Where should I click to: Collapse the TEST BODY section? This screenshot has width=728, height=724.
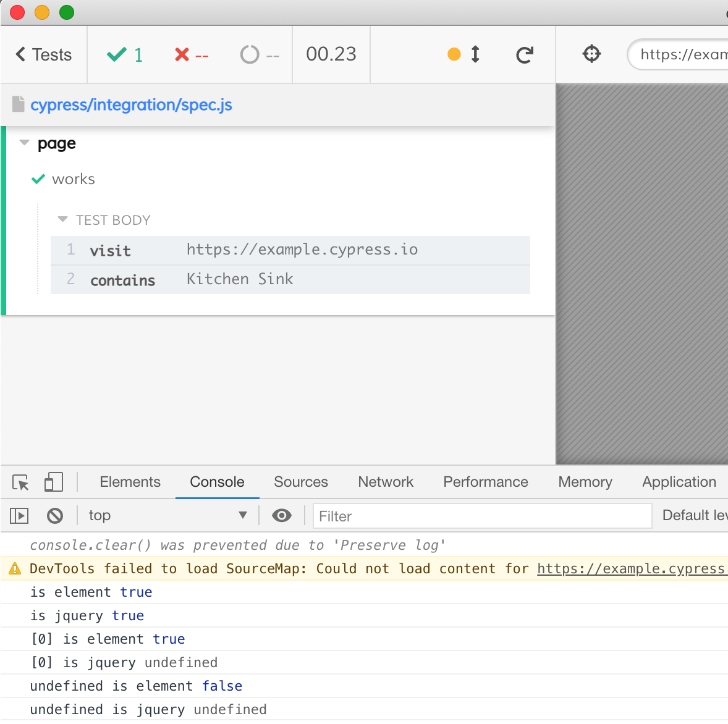[62, 219]
